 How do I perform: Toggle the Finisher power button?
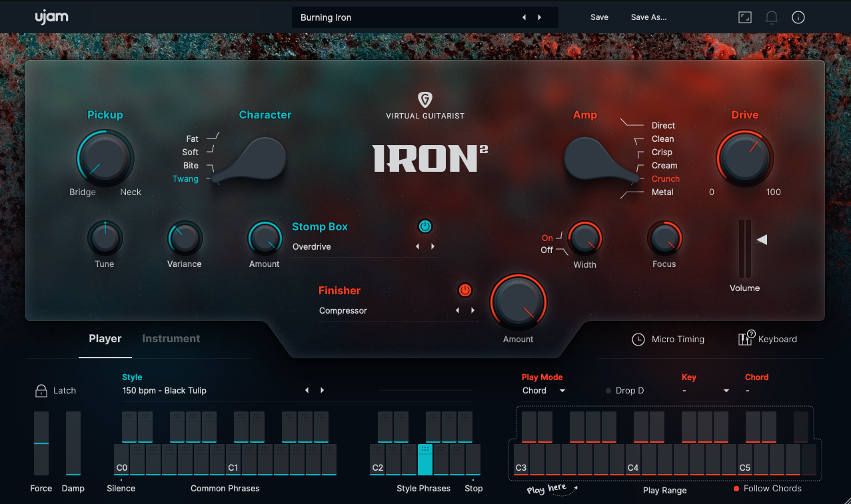tap(465, 291)
